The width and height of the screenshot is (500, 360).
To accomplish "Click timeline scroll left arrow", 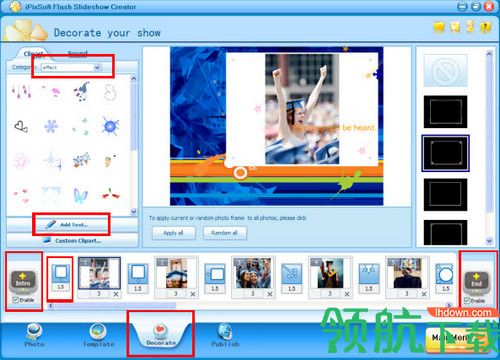I will [51, 305].
